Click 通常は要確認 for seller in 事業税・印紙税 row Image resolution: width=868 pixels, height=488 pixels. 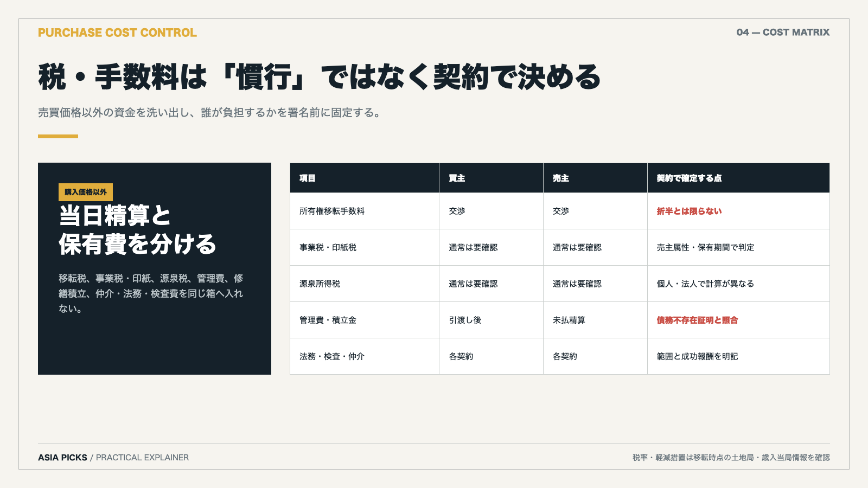pos(577,247)
